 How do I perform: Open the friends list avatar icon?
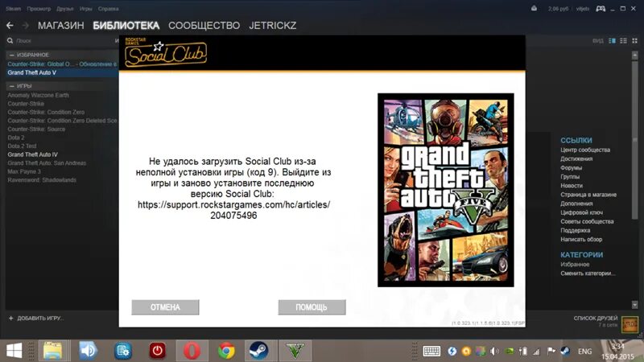coord(630,324)
